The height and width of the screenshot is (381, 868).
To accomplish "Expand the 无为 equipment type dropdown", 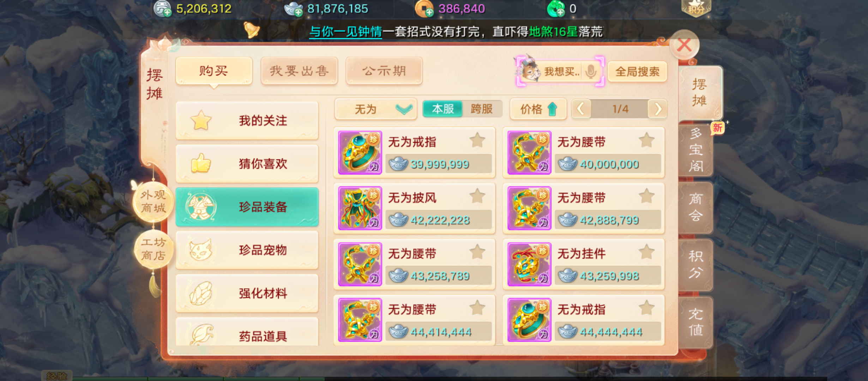I will tap(376, 109).
